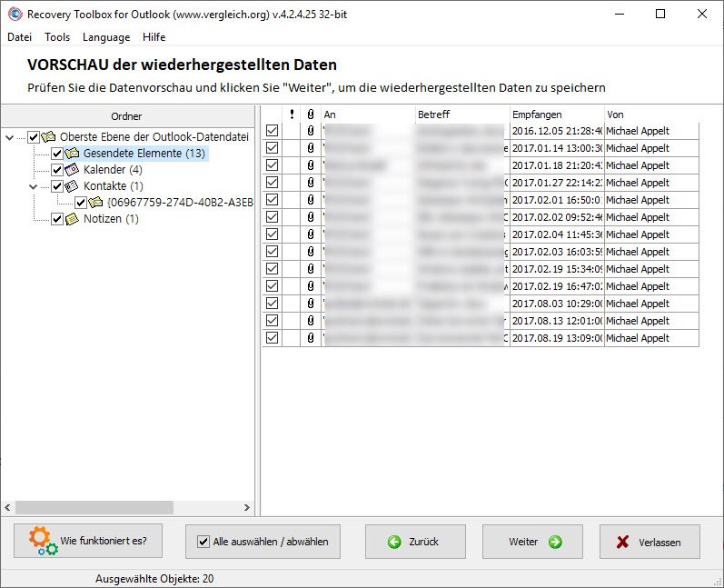The width and height of the screenshot is (724, 588).
Task: Sort by Von column header
Action: tap(651, 115)
